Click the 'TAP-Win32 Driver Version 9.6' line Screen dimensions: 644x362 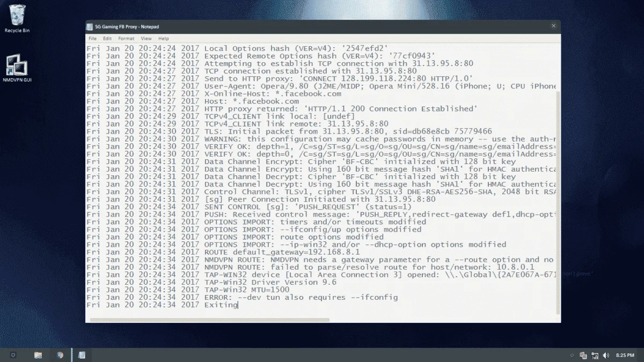coord(211,282)
